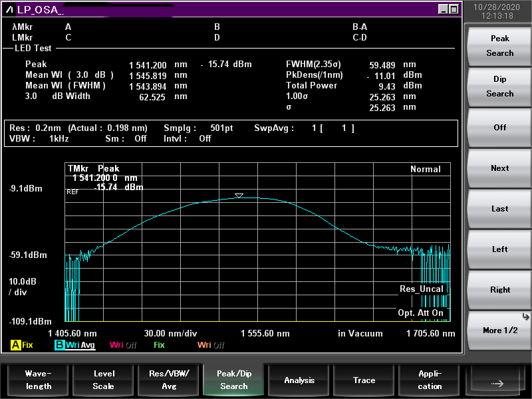Switch to the Trace menu

364,380
